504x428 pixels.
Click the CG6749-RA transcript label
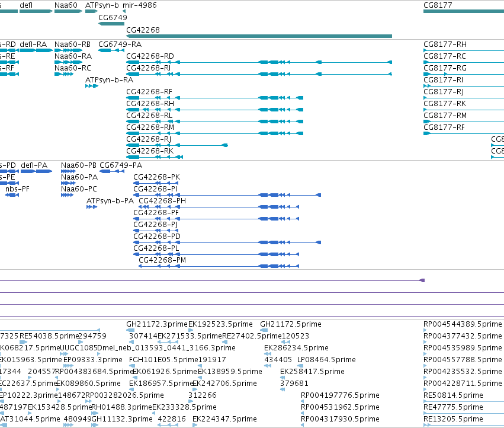120,44
